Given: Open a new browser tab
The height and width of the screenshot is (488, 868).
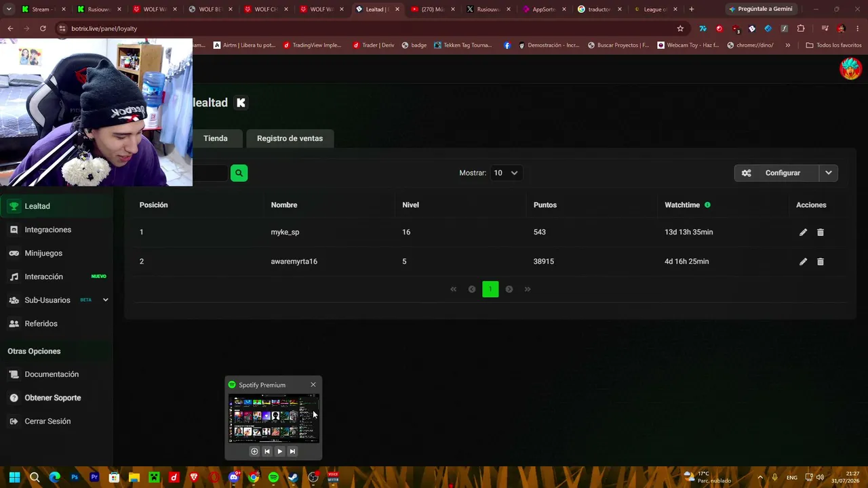Looking at the screenshot, I should (x=691, y=9).
